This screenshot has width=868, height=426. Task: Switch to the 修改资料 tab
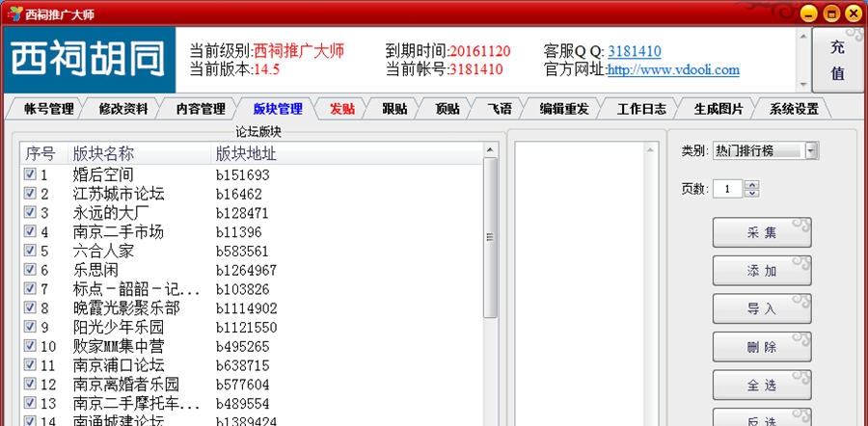tap(123, 109)
